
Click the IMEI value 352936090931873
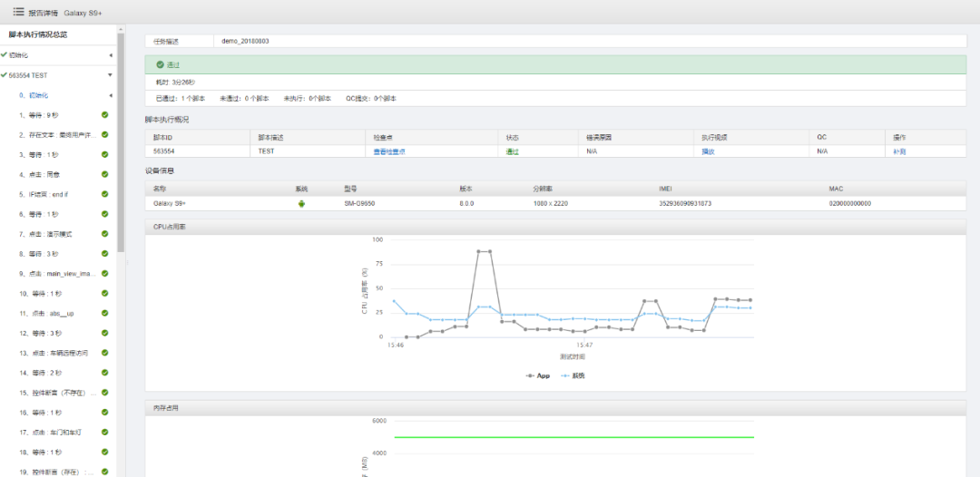684,203
